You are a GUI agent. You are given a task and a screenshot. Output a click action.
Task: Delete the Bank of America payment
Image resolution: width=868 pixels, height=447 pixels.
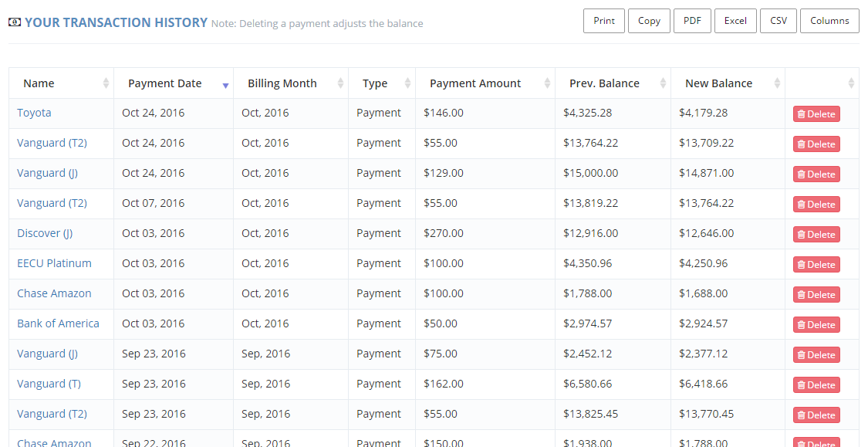(816, 324)
